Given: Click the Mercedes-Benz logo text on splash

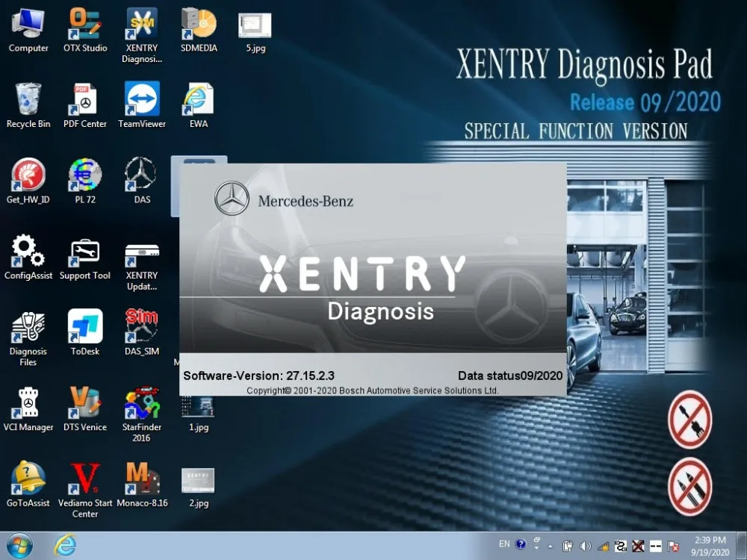Looking at the screenshot, I should pyautogui.click(x=306, y=201).
